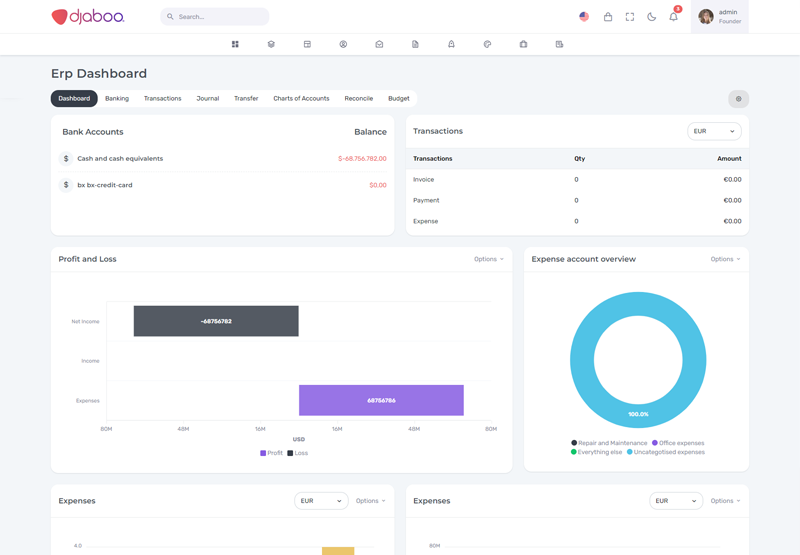Screen dimensions: 800x555
Task: Open the admin Founder profile menu
Action: click(x=719, y=17)
